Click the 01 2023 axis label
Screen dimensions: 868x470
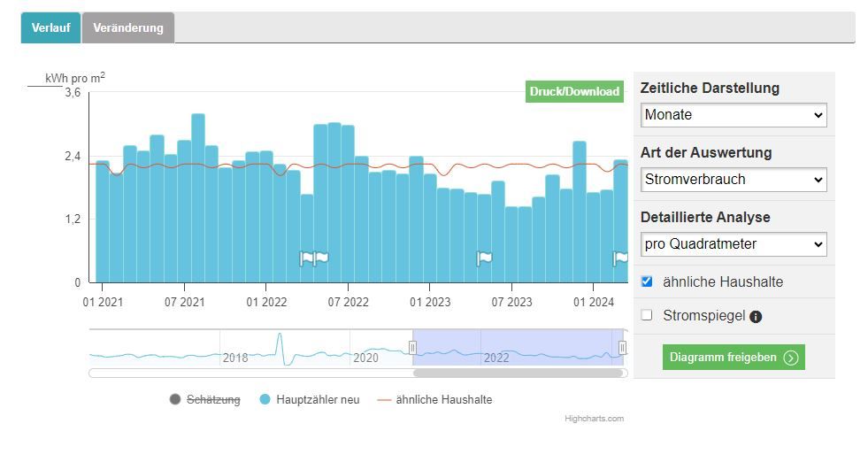[x=430, y=302]
